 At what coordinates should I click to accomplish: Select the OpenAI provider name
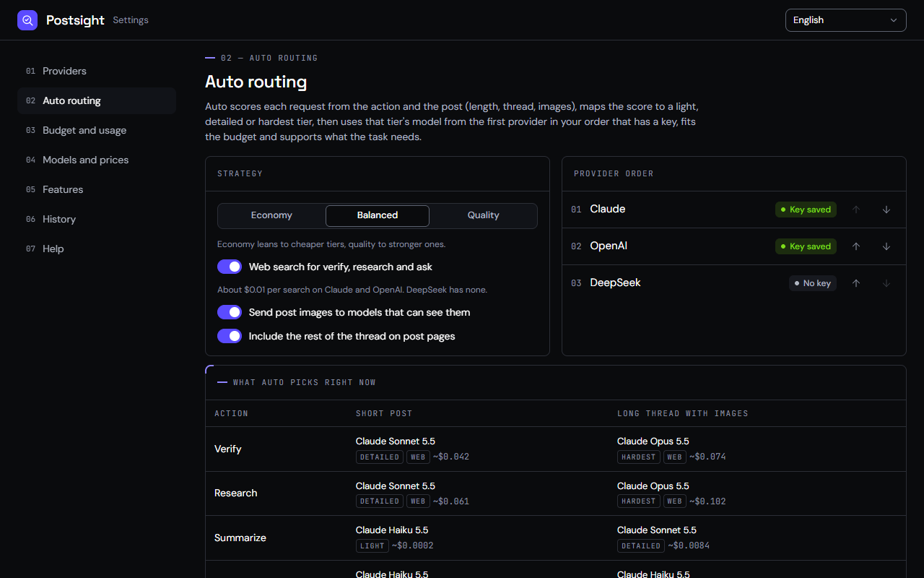(609, 246)
